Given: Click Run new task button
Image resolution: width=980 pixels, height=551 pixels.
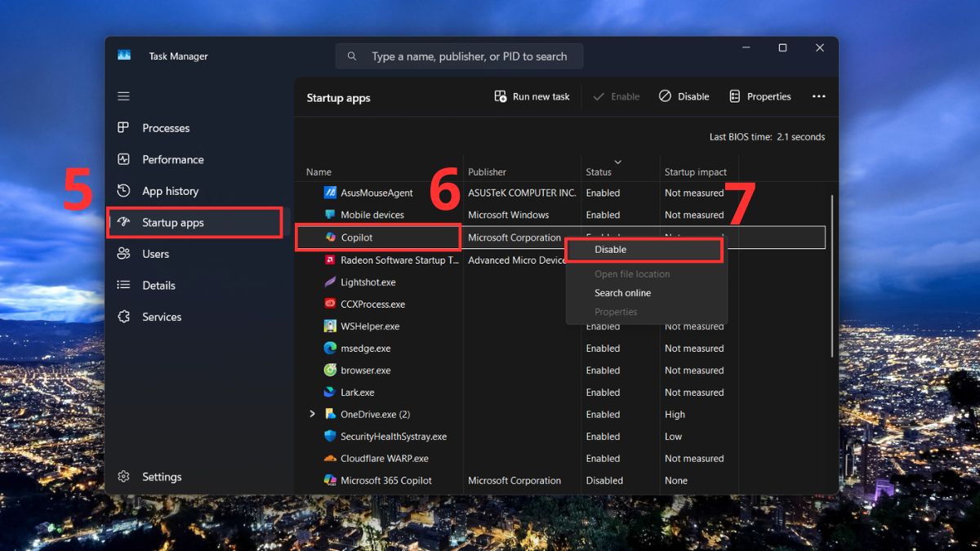Looking at the screenshot, I should [x=532, y=96].
